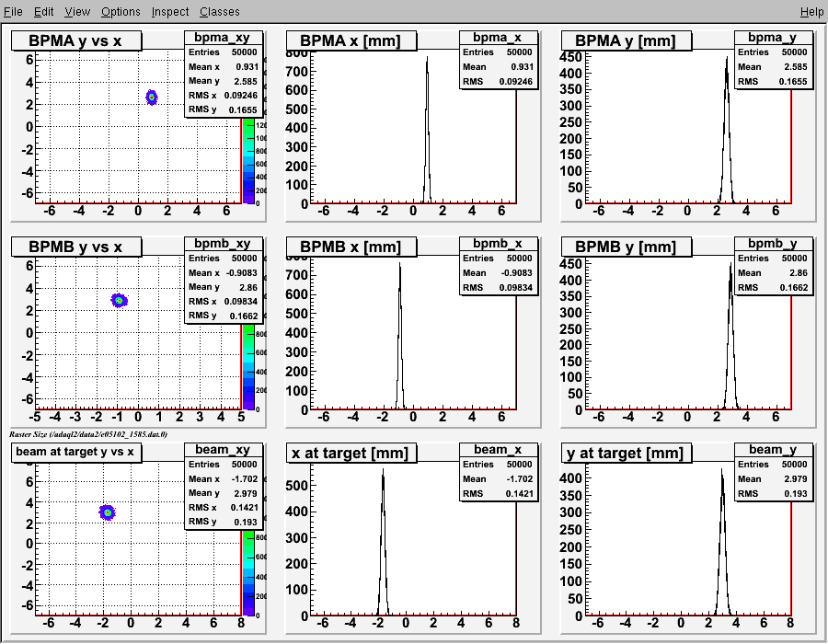Select the 'y at target [mm]' title box

click(627, 453)
